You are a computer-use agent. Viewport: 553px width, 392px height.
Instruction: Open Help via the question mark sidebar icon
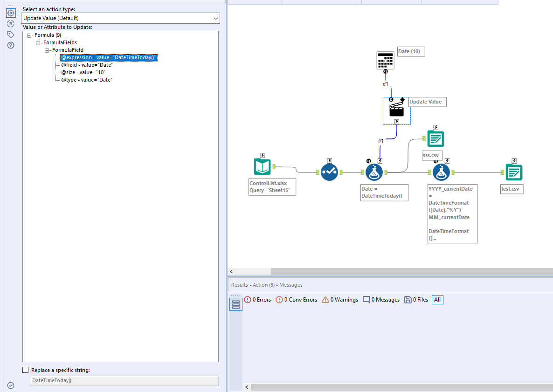[x=10, y=45]
